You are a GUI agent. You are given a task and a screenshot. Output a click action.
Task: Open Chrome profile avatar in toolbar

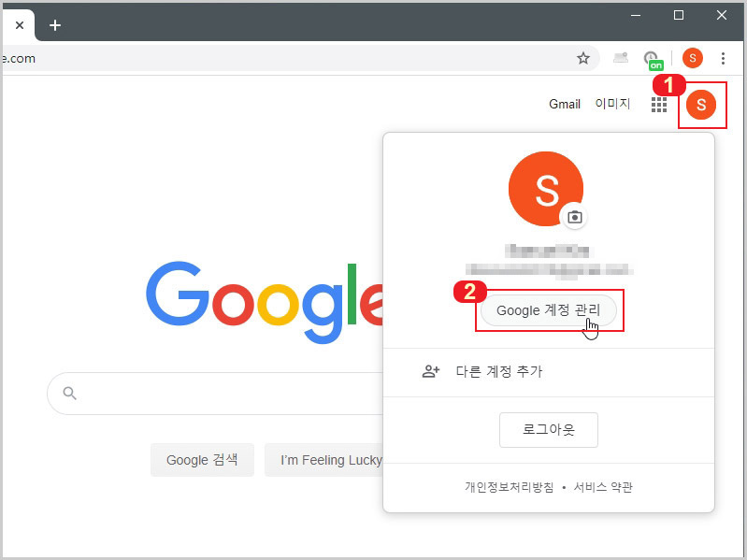692,58
